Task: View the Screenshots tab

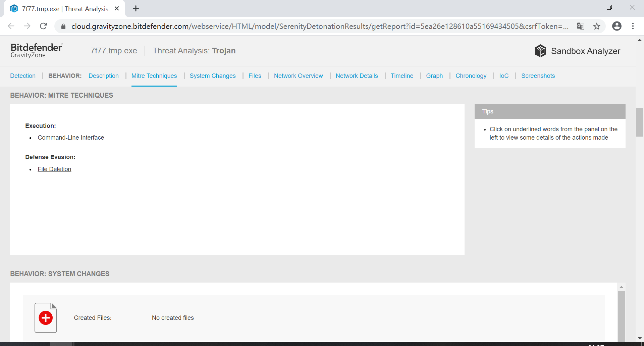Action: (538, 76)
